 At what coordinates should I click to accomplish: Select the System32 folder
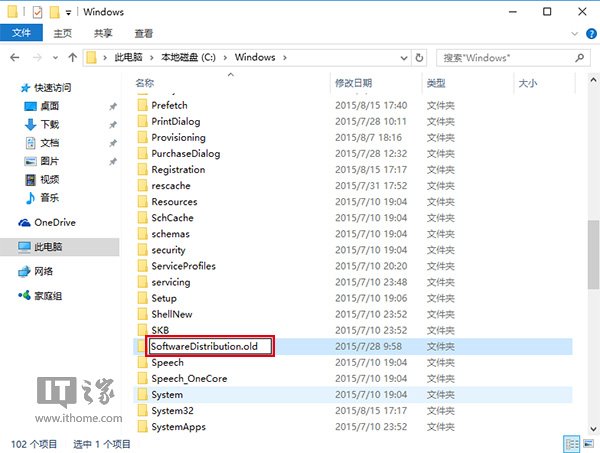172,411
